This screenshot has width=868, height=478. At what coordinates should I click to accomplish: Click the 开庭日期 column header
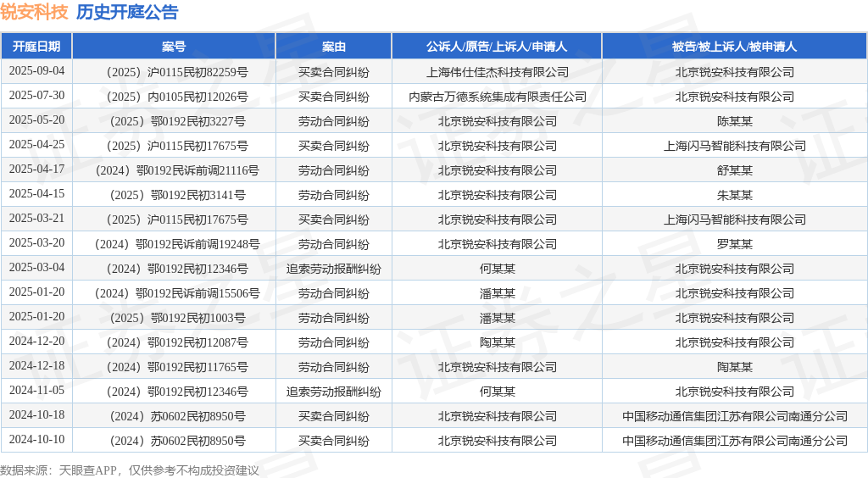coord(36,47)
